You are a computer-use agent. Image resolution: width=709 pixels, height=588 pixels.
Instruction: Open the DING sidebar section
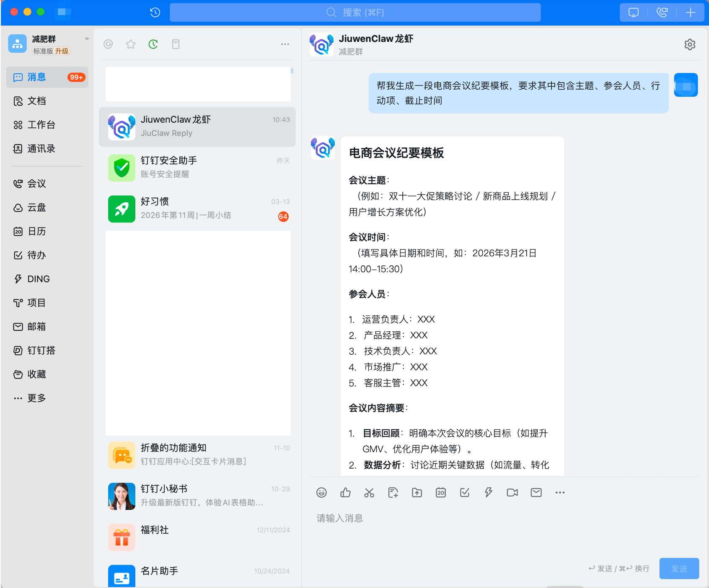click(x=38, y=279)
